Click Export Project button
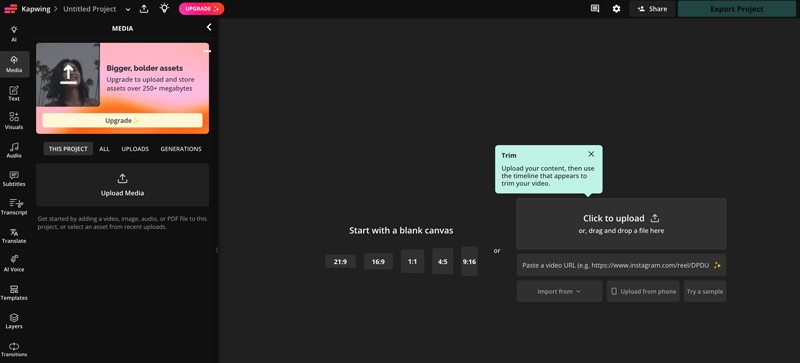 pyautogui.click(x=737, y=9)
